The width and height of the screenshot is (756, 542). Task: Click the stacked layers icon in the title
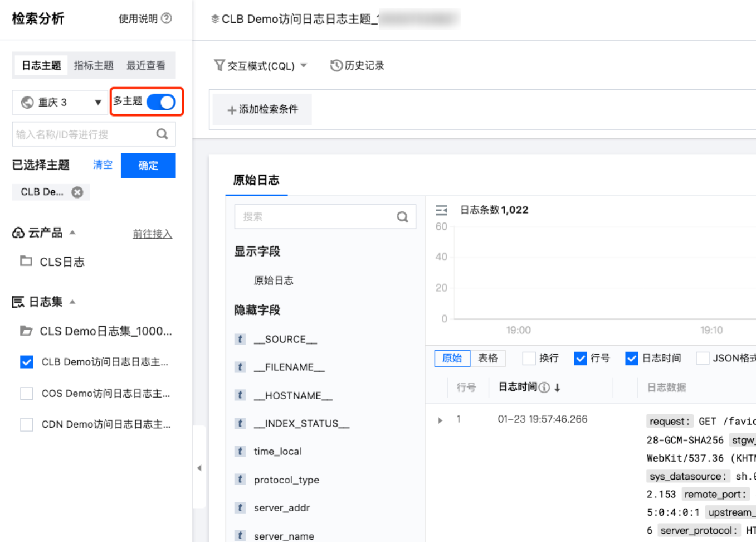coord(215,19)
